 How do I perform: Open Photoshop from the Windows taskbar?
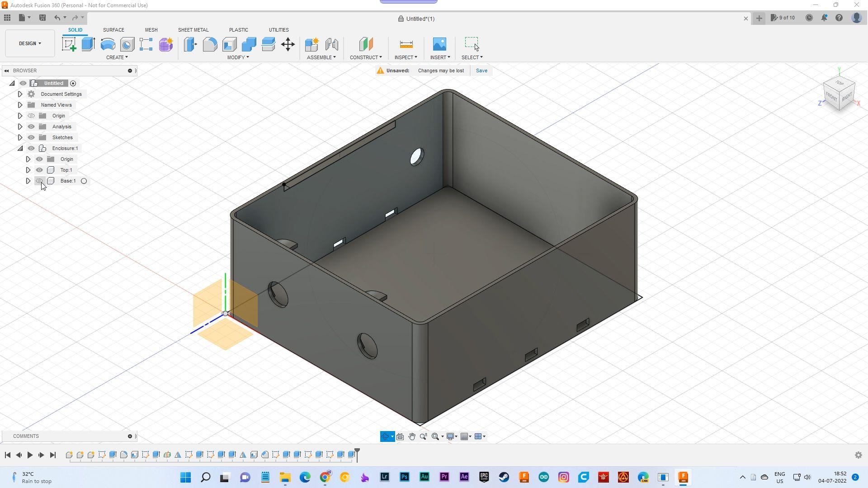coord(405,477)
